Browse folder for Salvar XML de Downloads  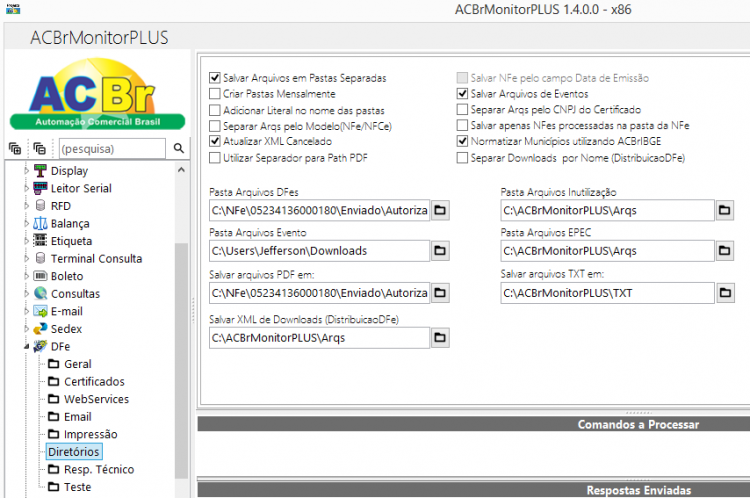[440, 338]
